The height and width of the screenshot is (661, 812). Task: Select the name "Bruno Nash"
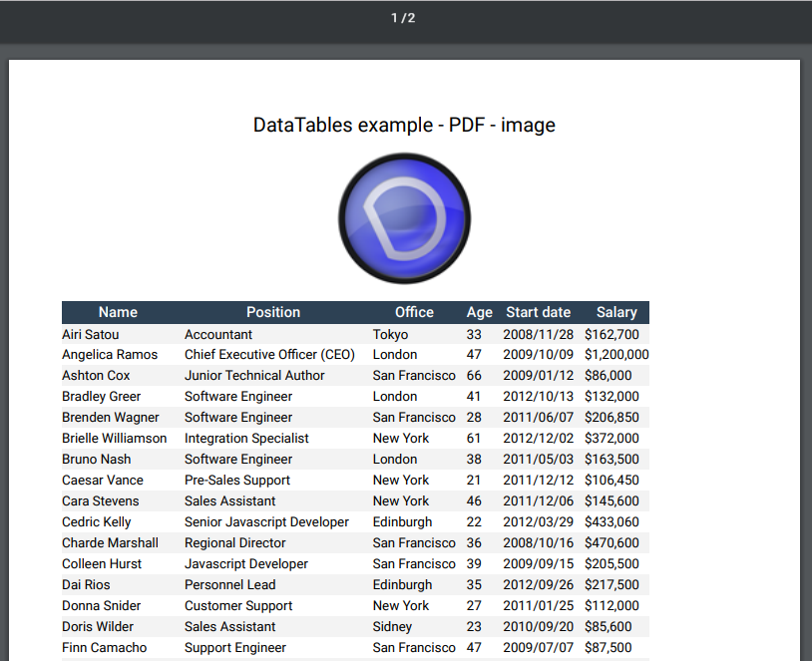(97, 460)
